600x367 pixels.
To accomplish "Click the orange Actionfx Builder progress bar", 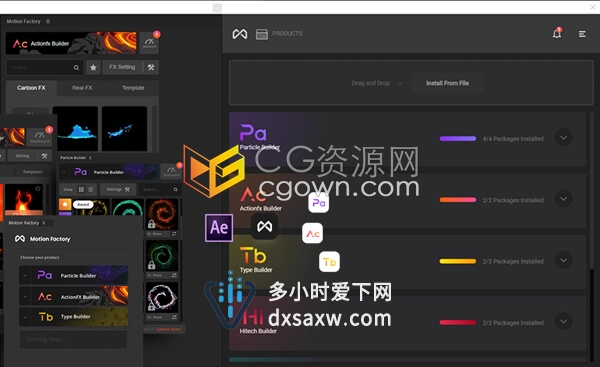I will point(458,200).
